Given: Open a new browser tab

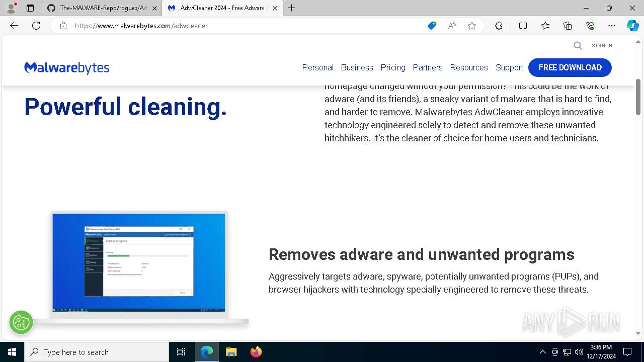Looking at the screenshot, I should 291,8.
